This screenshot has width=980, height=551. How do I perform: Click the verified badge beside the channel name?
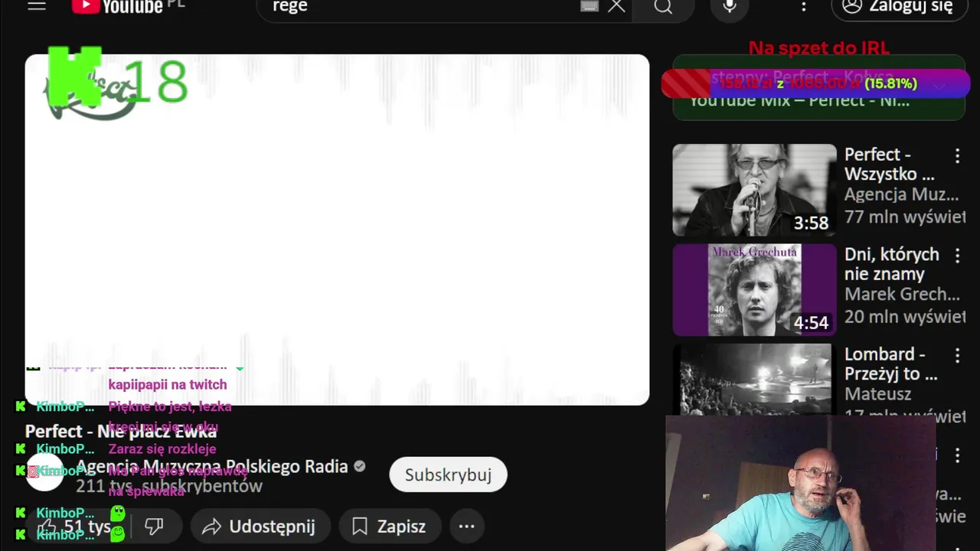point(359,466)
